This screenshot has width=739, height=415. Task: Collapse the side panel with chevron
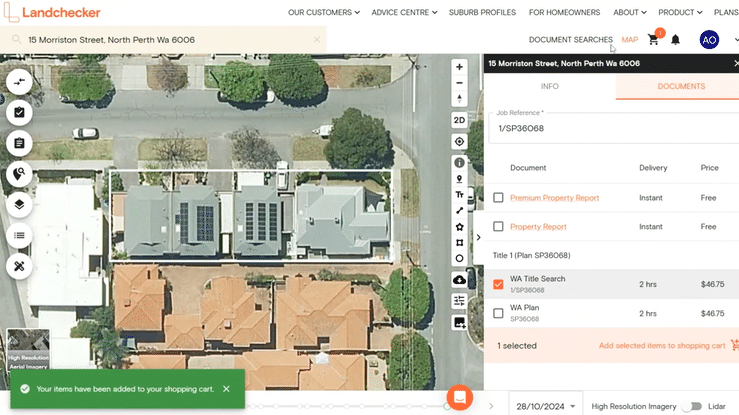click(x=478, y=237)
